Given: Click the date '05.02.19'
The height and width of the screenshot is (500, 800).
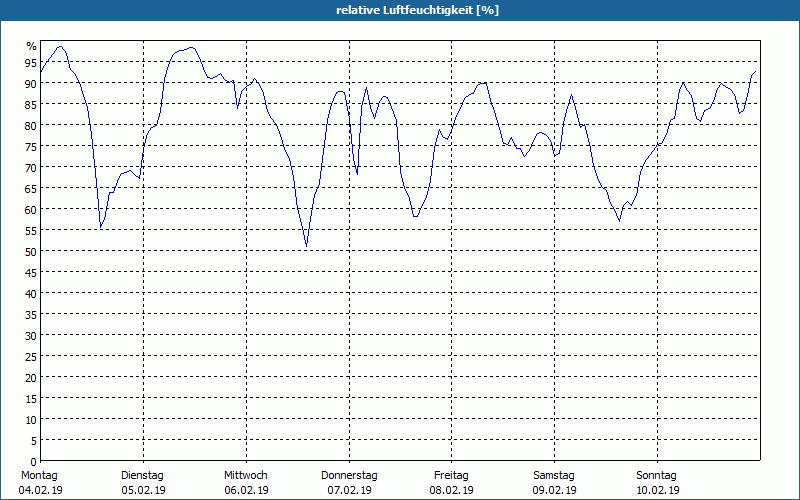Looking at the screenshot, I should coord(143,490).
